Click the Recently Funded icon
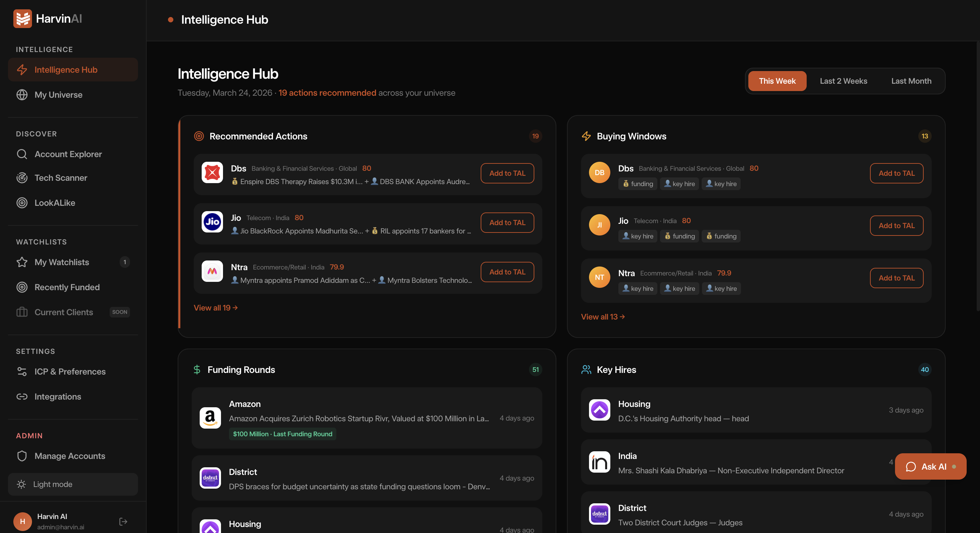 22,288
